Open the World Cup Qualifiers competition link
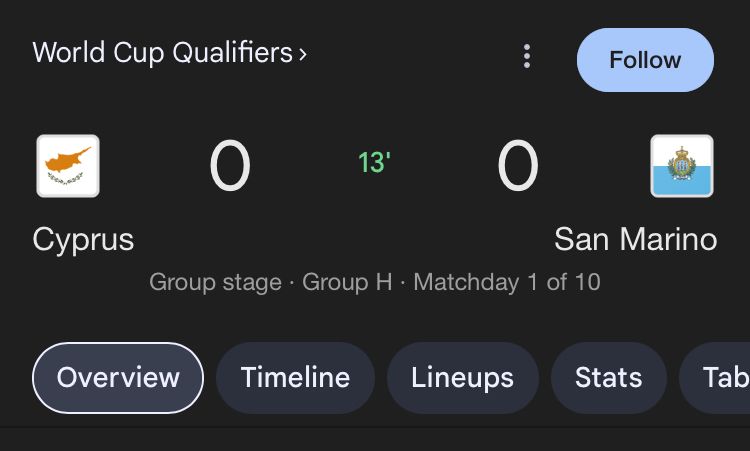 click(162, 53)
